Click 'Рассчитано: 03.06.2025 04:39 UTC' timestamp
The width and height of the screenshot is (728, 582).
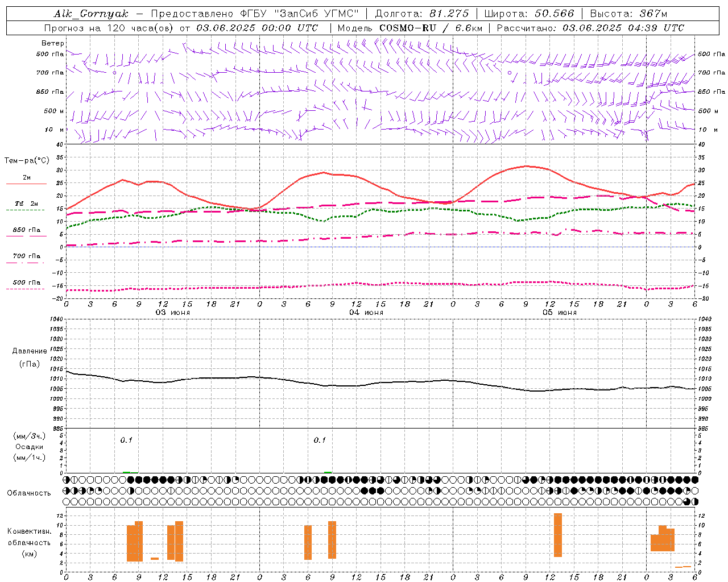(x=590, y=28)
